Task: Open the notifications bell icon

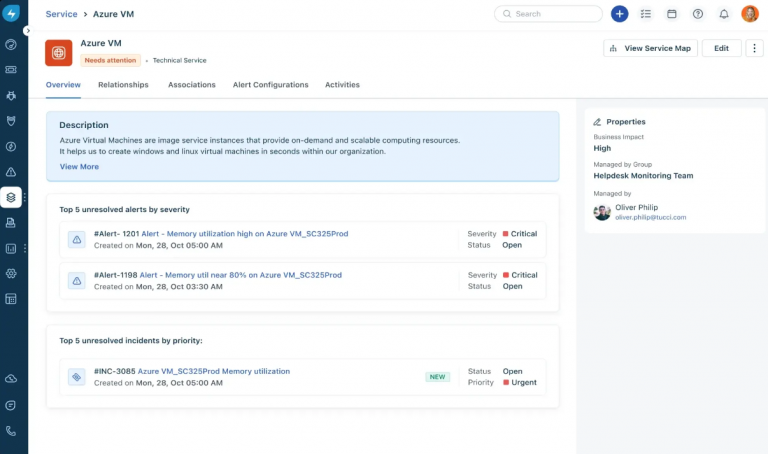Action: coord(723,14)
